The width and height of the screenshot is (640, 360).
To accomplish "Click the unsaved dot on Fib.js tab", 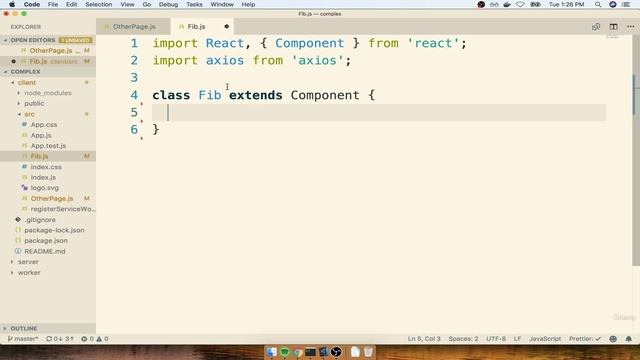I will click(x=227, y=27).
